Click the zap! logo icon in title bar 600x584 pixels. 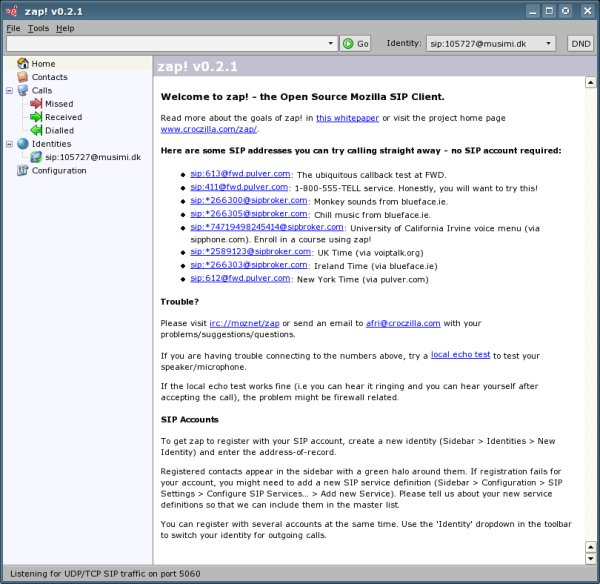[x=11, y=11]
